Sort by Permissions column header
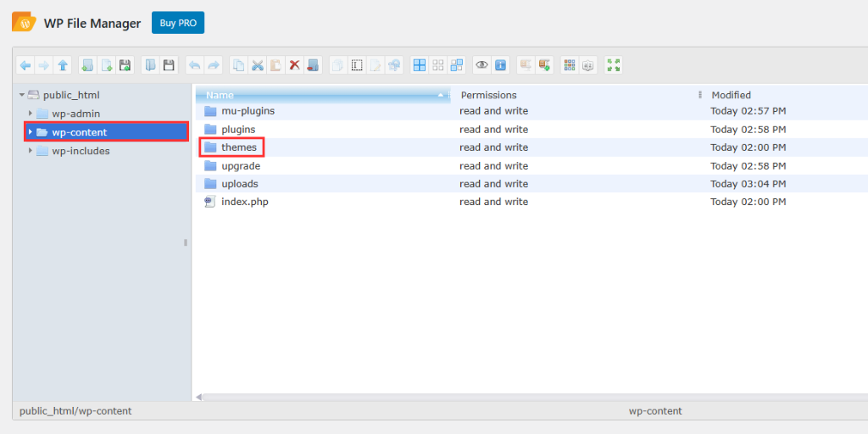Screen dimensions: 868x434 pos(578,95)
